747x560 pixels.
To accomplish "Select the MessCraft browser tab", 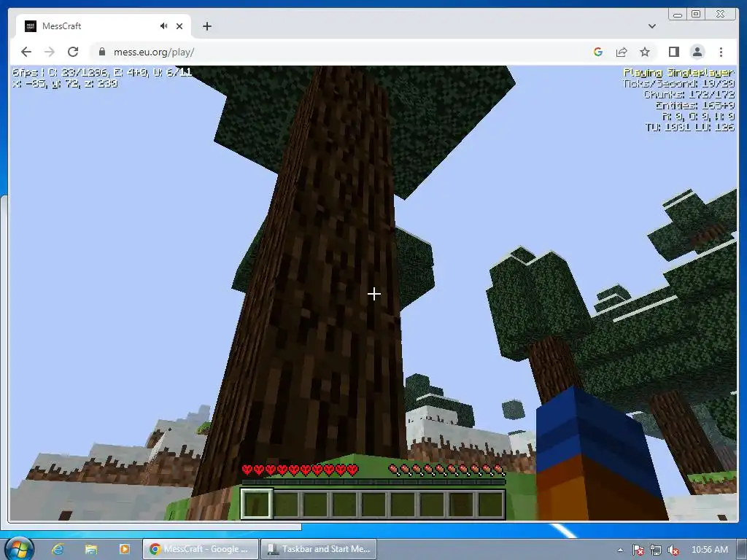I will [104, 26].
